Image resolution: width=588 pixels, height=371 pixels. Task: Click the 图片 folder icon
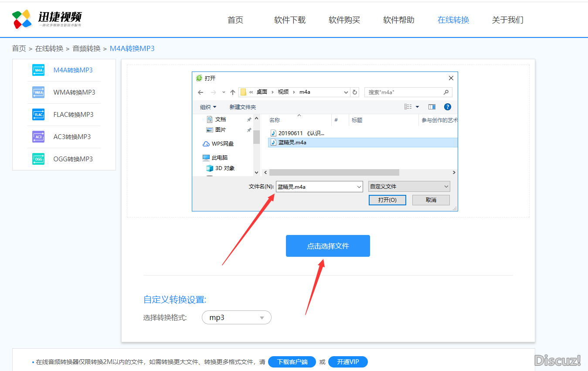tap(209, 130)
